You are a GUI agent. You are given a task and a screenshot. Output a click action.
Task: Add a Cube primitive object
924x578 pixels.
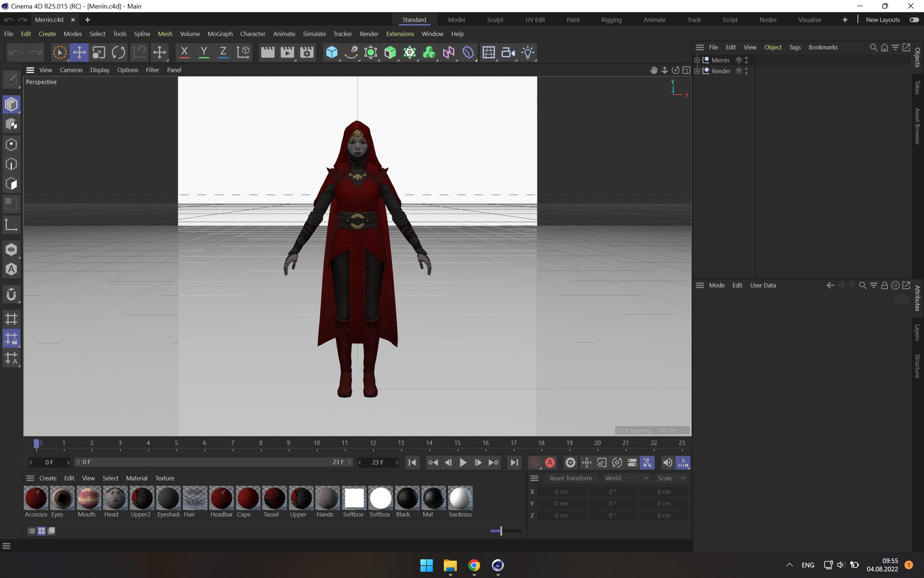click(x=332, y=52)
